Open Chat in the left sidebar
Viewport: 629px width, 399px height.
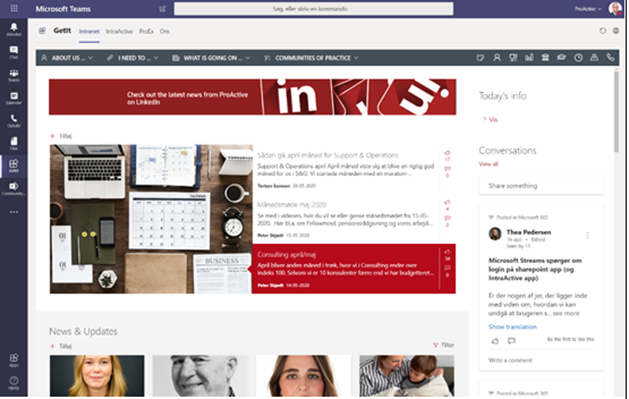[14, 52]
